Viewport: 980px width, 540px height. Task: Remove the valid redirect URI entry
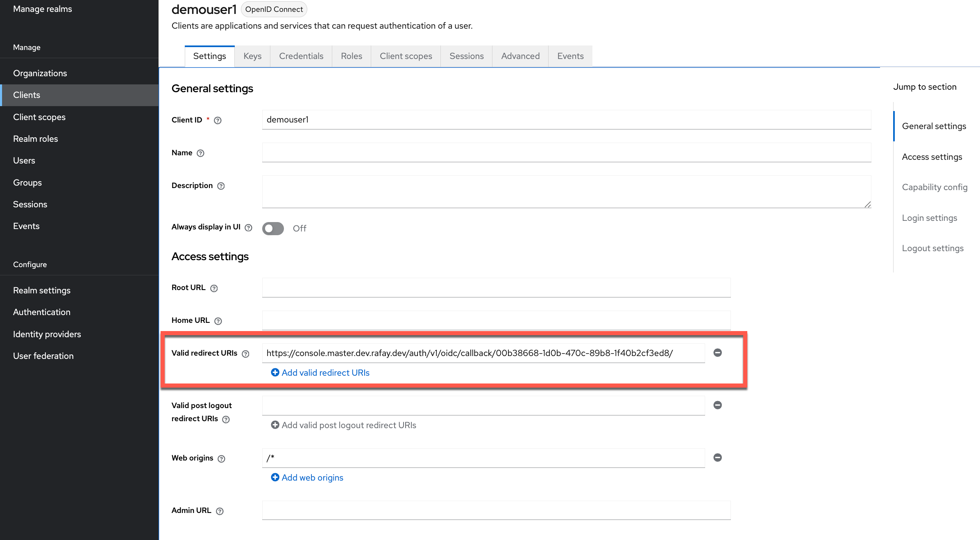click(x=717, y=353)
